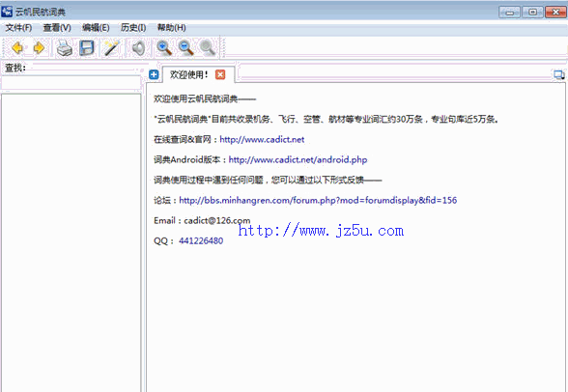
Task: Add a new tab with the blue plus
Action: tap(154, 74)
